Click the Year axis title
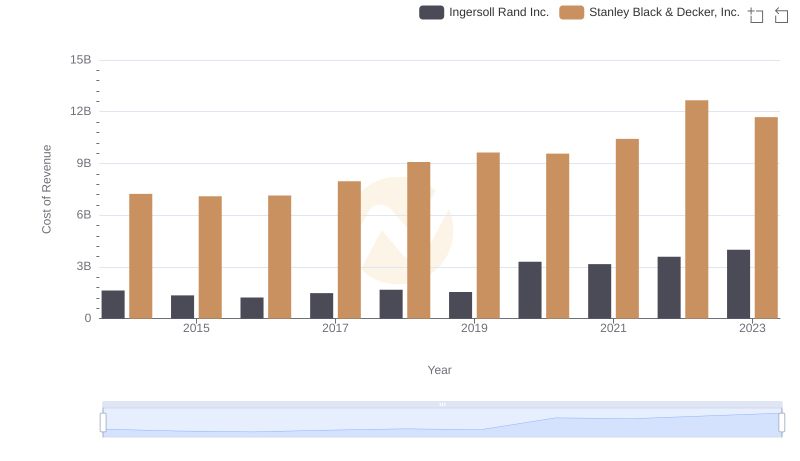This screenshot has height=461, width=800. [x=439, y=370]
